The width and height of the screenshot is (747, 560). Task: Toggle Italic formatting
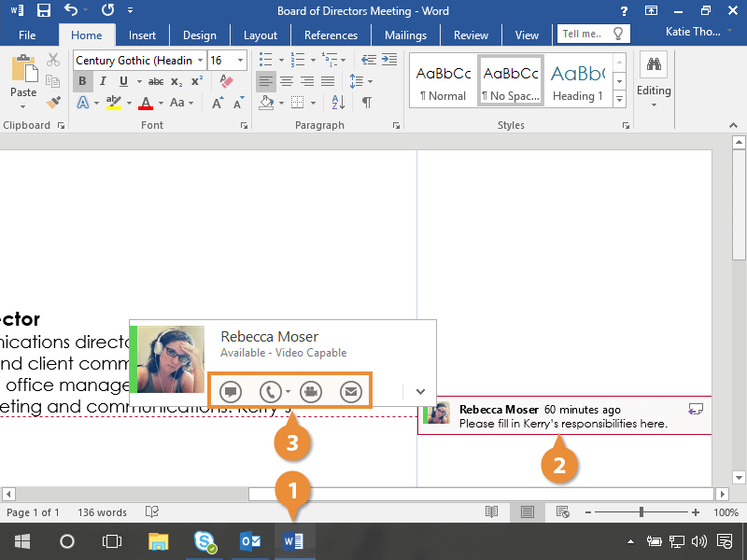click(104, 81)
